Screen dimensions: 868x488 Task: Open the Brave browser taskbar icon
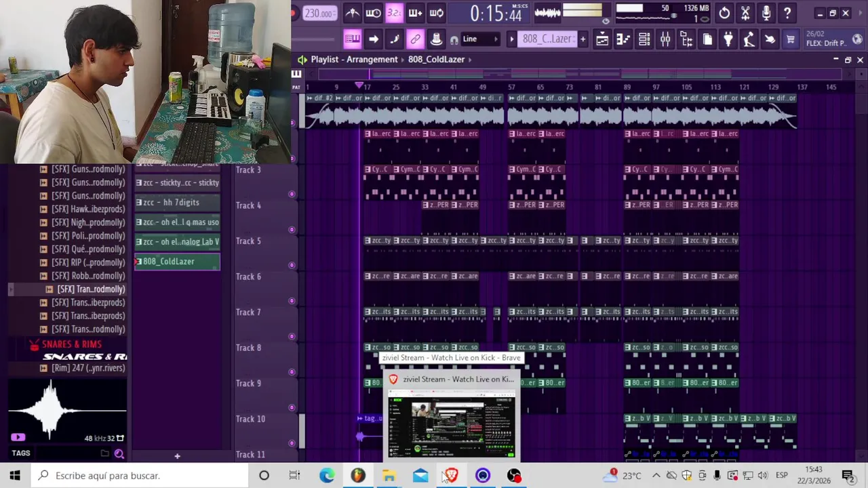(452, 476)
